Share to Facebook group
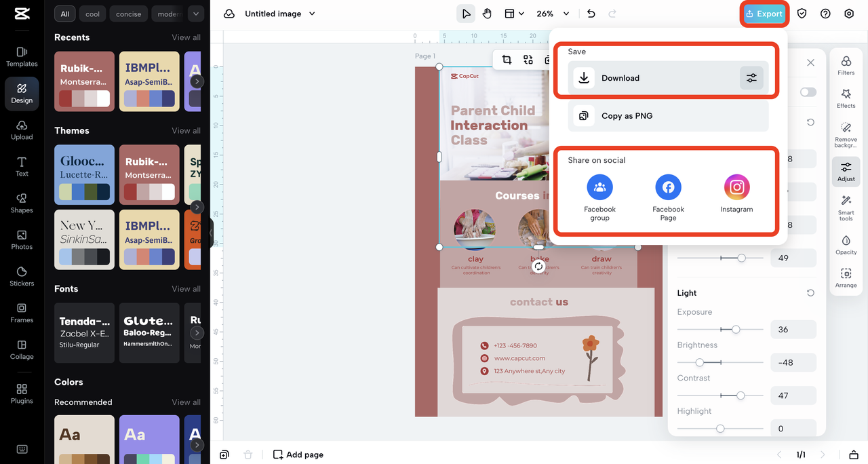Image resolution: width=868 pixels, height=464 pixels. point(599,197)
